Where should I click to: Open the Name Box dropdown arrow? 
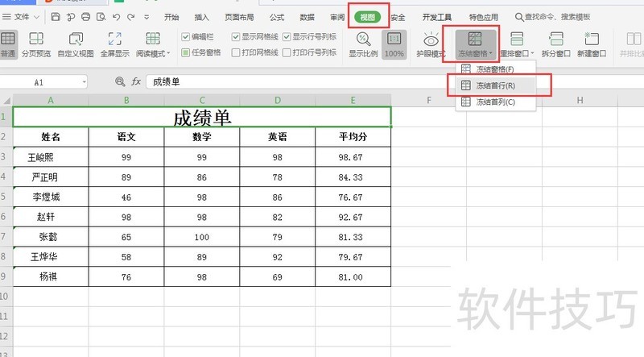pyautogui.click(x=84, y=82)
